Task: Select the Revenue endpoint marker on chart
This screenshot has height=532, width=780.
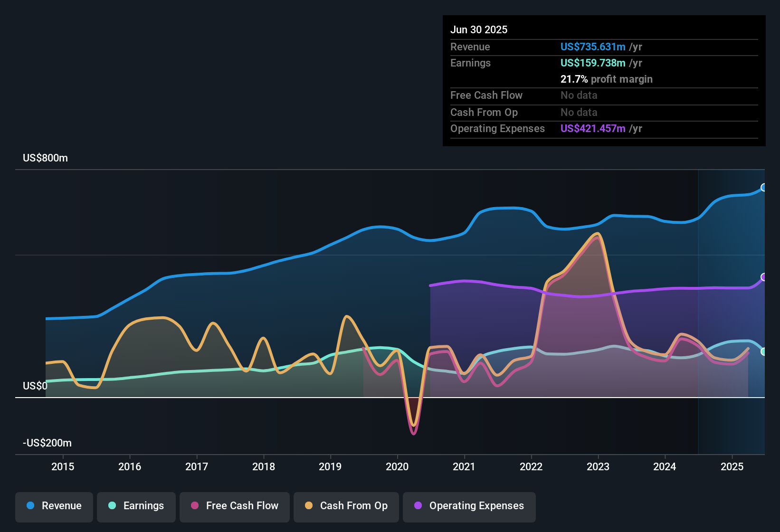Action: (764, 188)
